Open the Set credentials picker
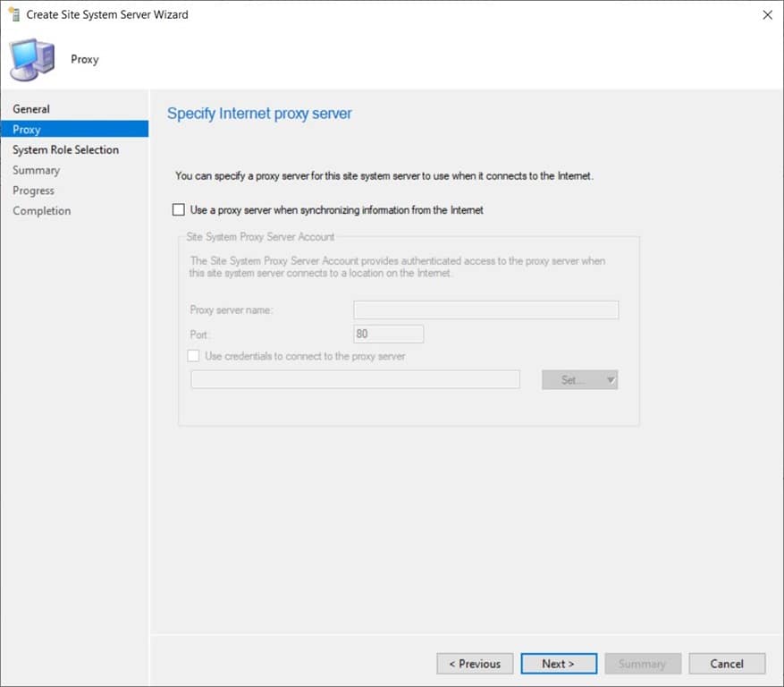Screen dimensions: 784x687 (572, 379)
